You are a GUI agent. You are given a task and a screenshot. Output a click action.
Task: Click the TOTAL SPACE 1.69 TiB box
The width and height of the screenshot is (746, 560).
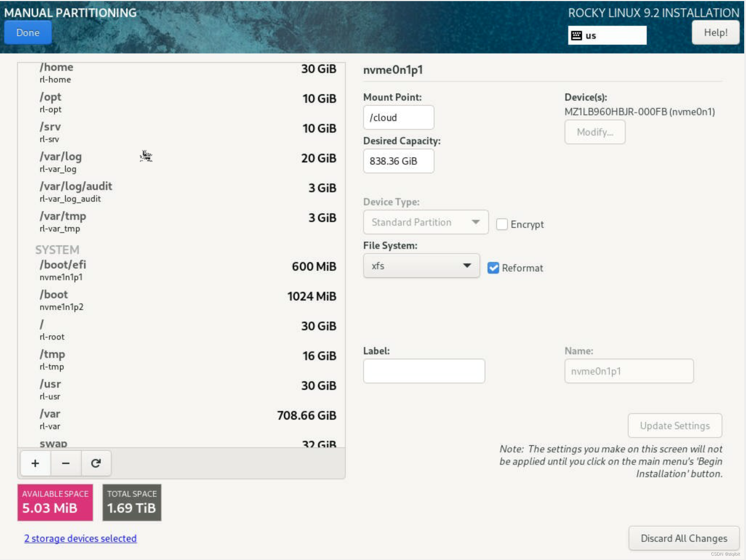pyautogui.click(x=132, y=503)
